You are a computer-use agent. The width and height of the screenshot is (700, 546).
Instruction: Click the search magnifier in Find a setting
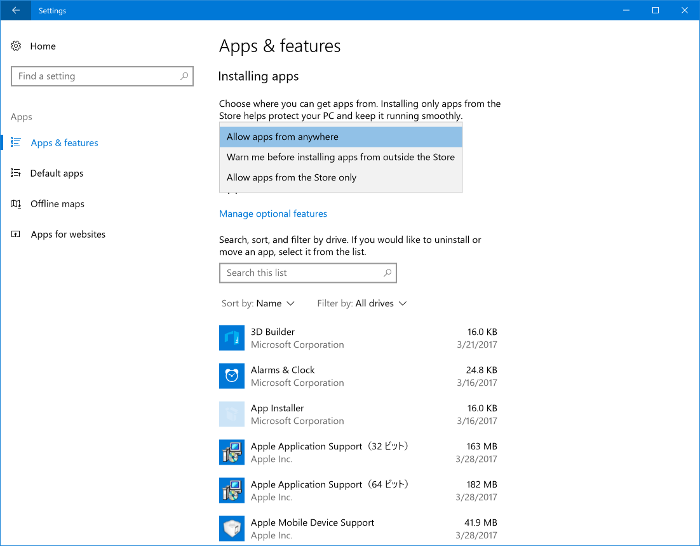click(x=184, y=76)
